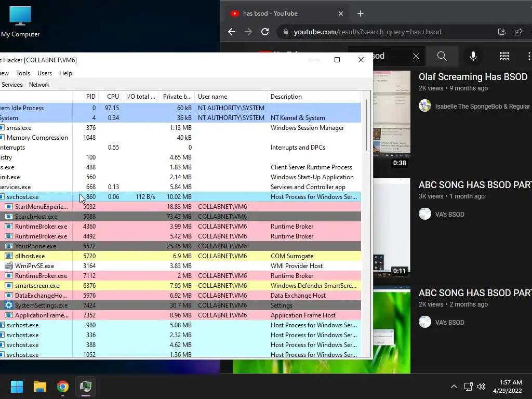Click the Windows Start button
532x399 pixels.
(x=17, y=387)
